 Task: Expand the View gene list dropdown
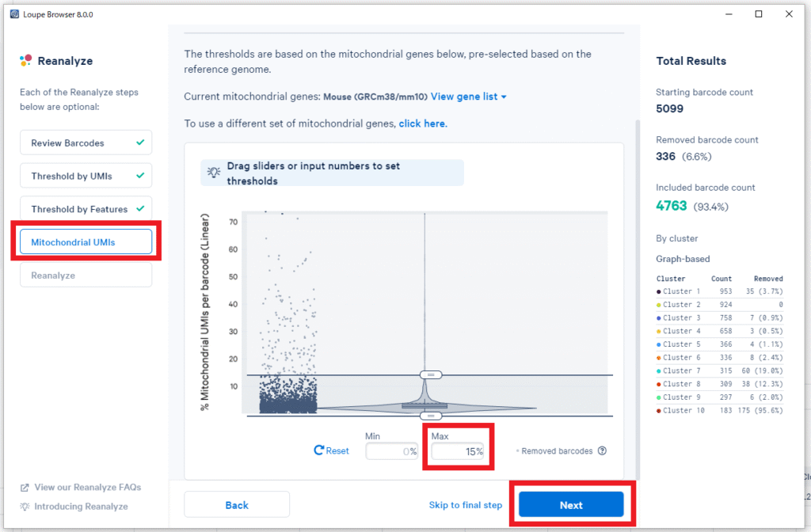tap(469, 97)
